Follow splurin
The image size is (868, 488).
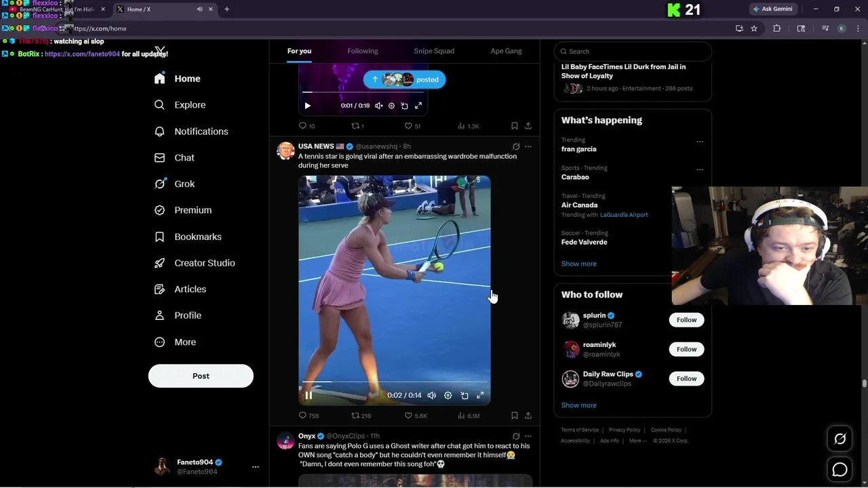click(686, 320)
